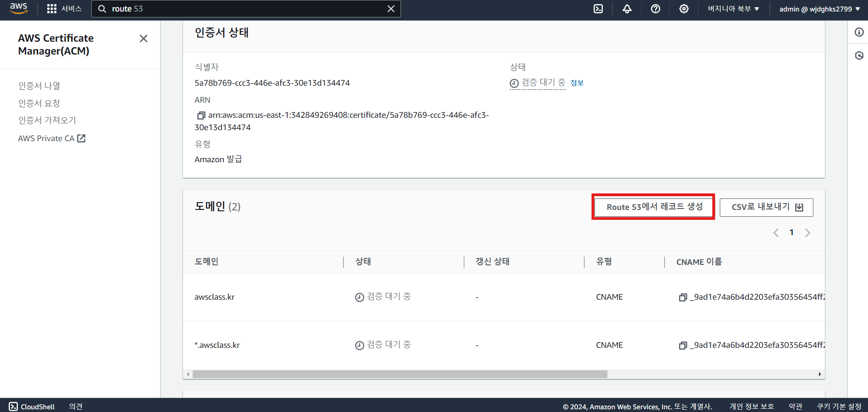Go to 인증서 가져오기 in sidebar
This screenshot has height=412, width=868.
tap(47, 120)
